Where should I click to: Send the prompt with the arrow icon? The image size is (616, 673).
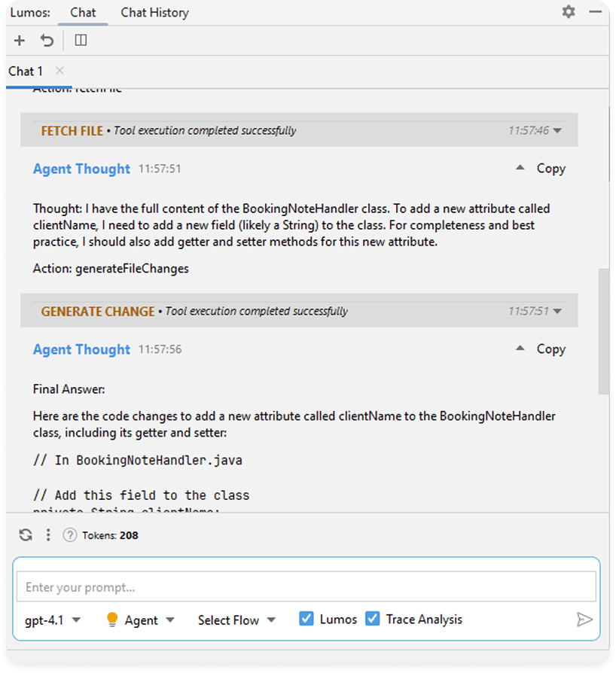585,619
